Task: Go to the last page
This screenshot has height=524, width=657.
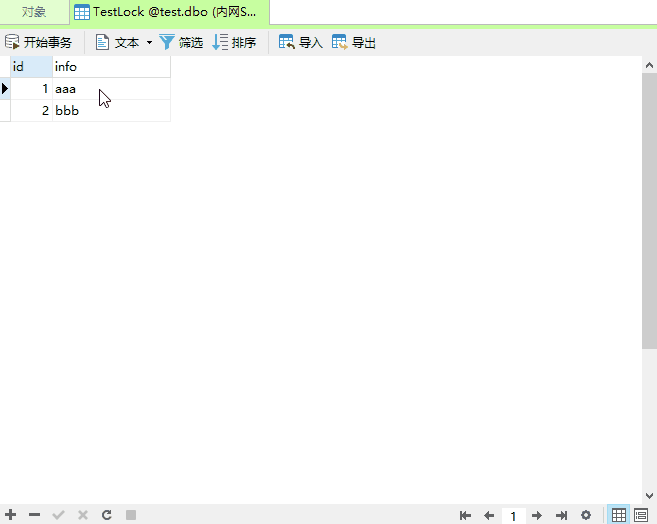Action: point(561,515)
